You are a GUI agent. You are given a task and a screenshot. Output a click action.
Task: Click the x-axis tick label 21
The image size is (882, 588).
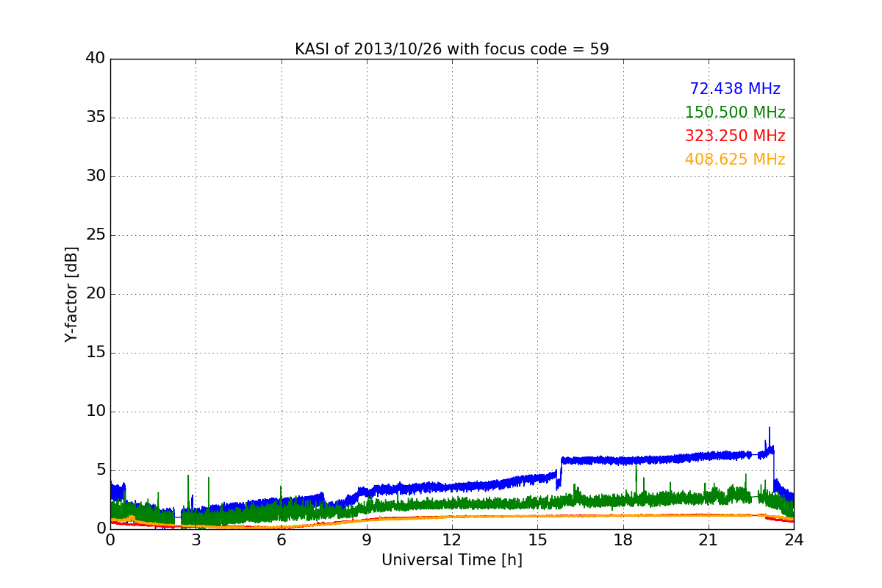709,540
